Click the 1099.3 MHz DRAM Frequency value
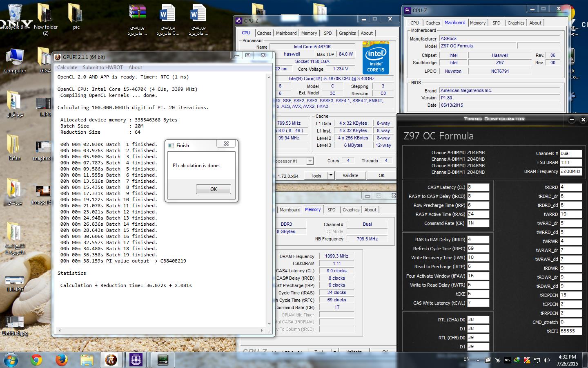The width and height of the screenshot is (588, 368). pyautogui.click(x=336, y=256)
